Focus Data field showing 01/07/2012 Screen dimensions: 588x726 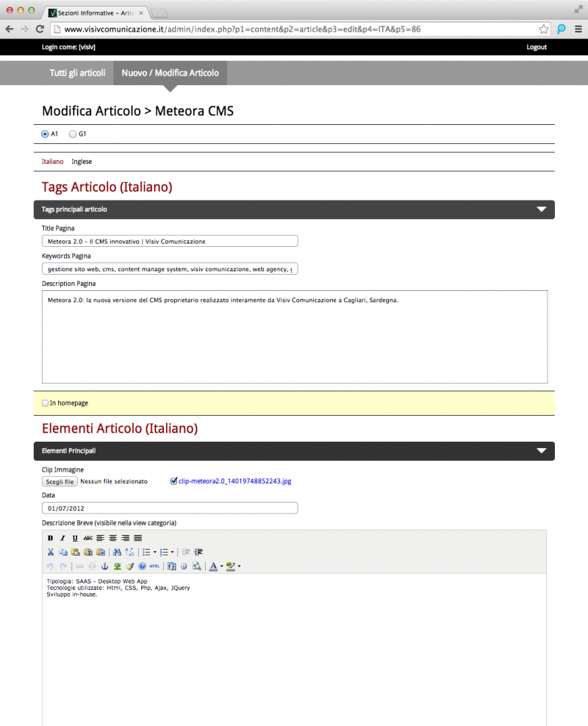click(170, 508)
